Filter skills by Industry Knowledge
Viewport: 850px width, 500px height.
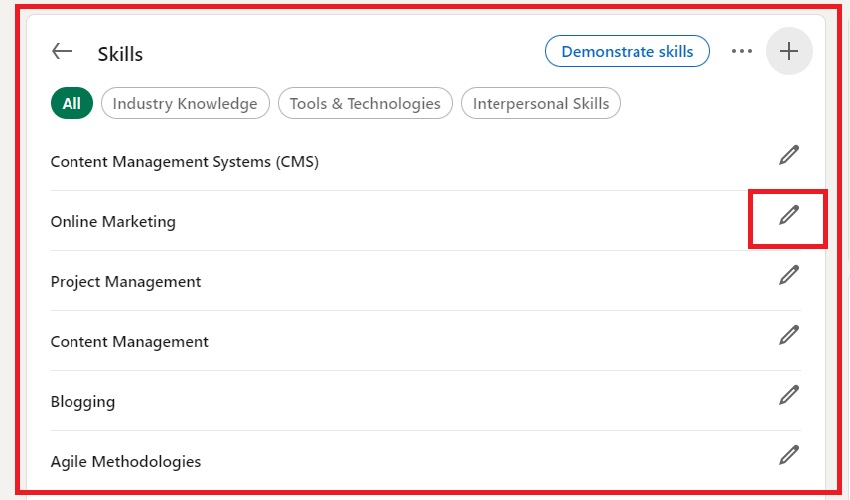click(x=185, y=103)
